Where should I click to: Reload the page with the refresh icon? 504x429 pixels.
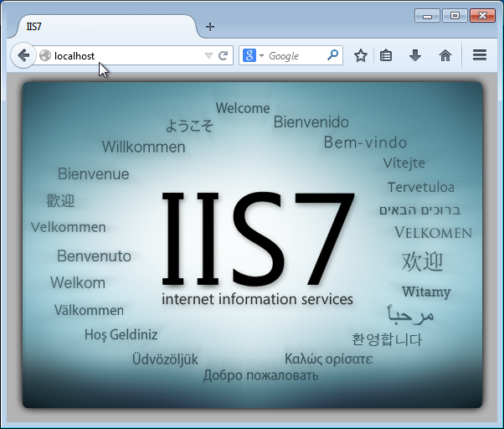pyautogui.click(x=223, y=55)
